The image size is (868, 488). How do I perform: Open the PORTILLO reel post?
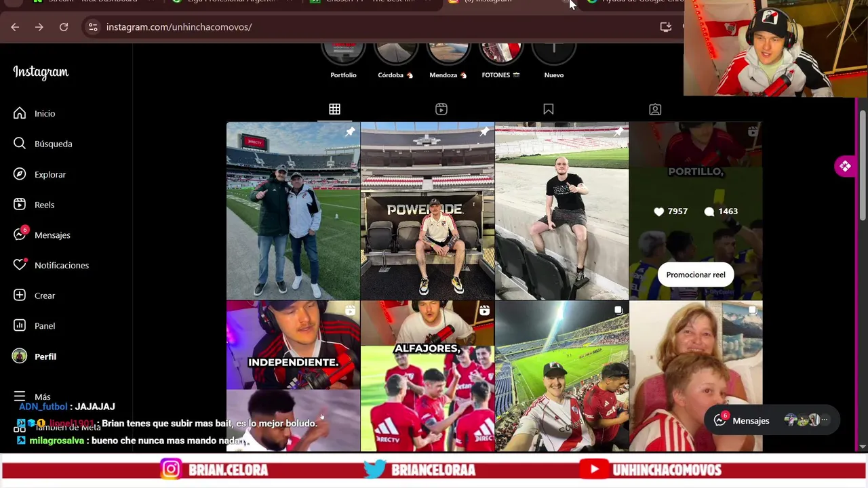pyautogui.click(x=696, y=211)
